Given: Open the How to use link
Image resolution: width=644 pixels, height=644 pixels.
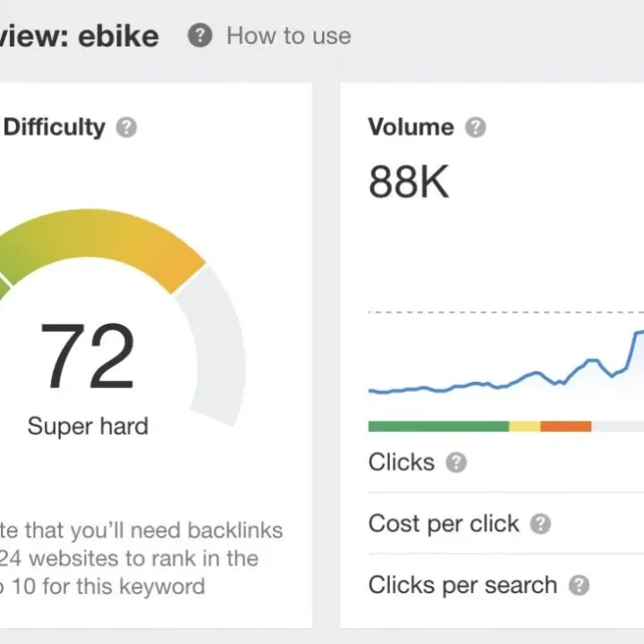Looking at the screenshot, I should pos(289,36).
